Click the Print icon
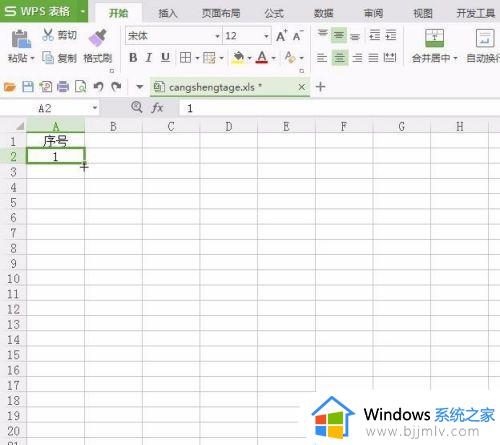The width and height of the screenshot is (500, 445). point(63,87)
